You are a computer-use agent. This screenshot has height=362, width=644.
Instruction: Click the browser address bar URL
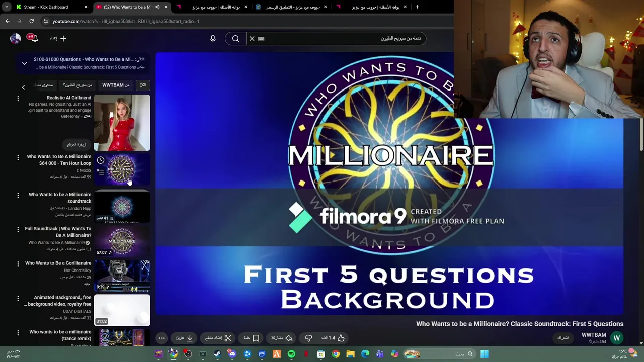126,21
